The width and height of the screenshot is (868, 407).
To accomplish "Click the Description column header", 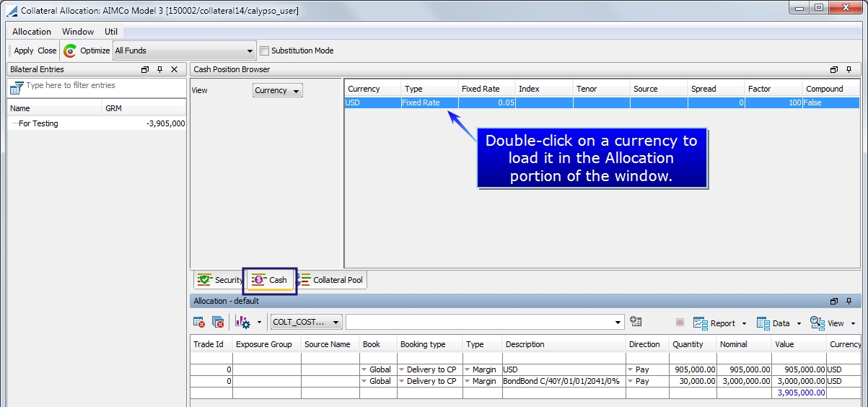I will coord(564,344).
